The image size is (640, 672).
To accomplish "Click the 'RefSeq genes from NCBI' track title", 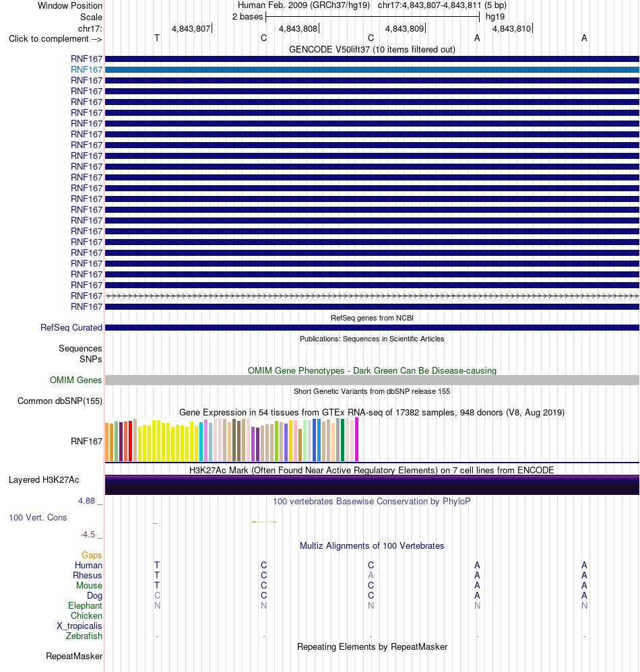I will 372,318.
